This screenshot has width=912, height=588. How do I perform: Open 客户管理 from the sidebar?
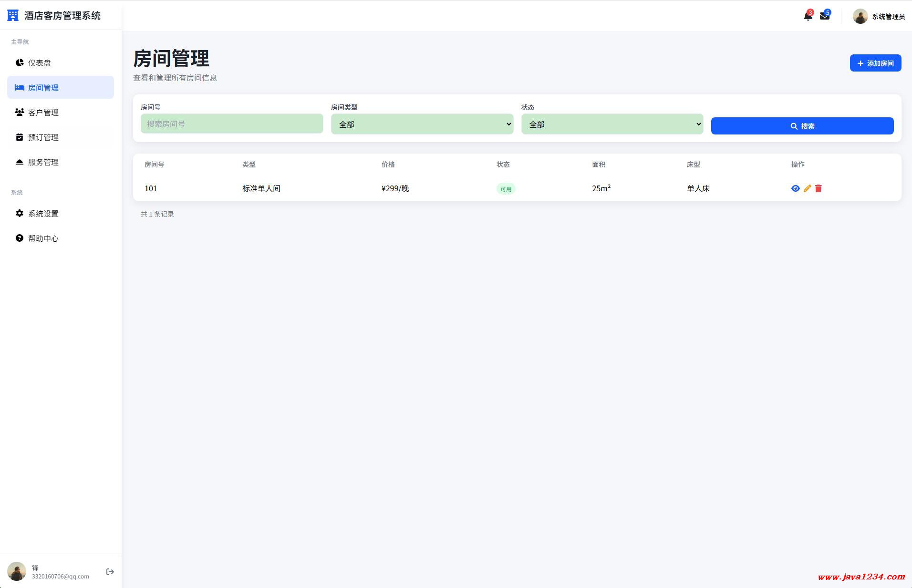coord(43,113)
